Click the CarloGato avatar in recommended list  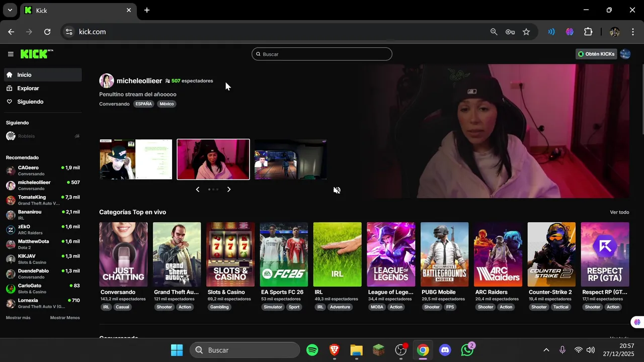tap(11, 289)
